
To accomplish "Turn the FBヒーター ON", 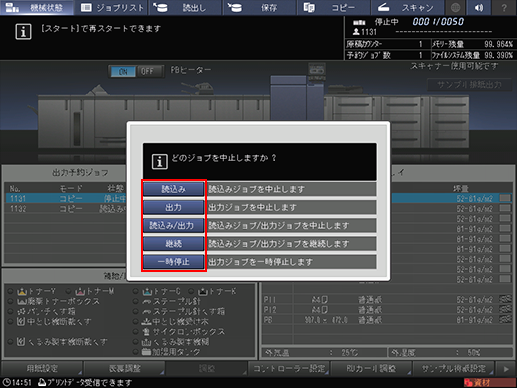I will 123,71.
